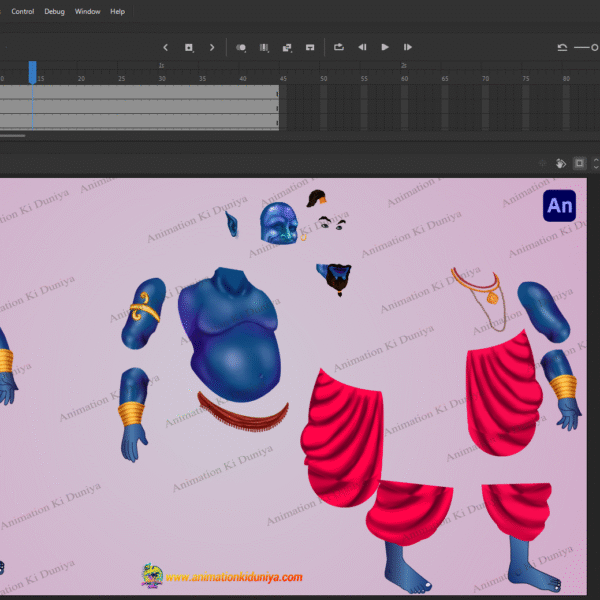
Task: Click the stage zoom stepper arrows
Action: click(x=596, y=163)
